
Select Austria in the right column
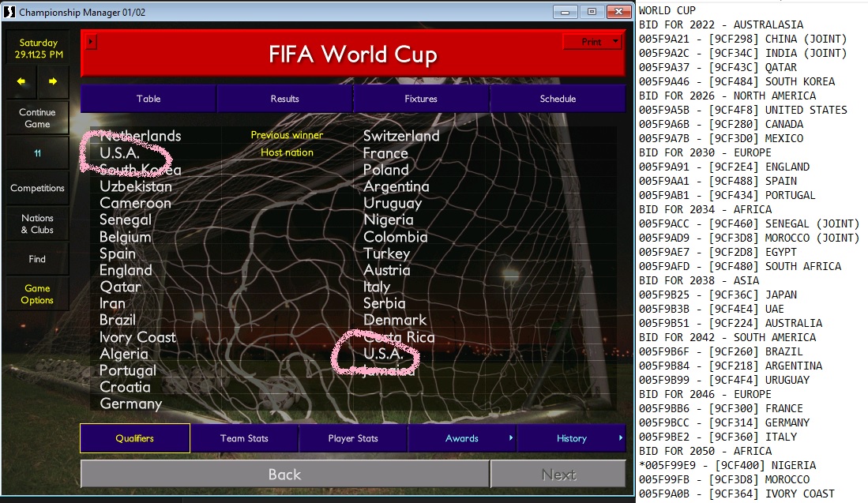386,270
